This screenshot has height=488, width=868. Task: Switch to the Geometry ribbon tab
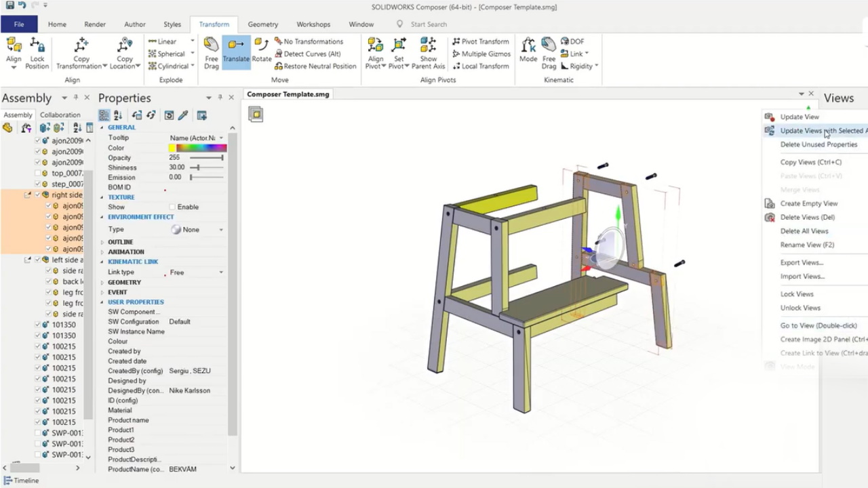point(262,24)
